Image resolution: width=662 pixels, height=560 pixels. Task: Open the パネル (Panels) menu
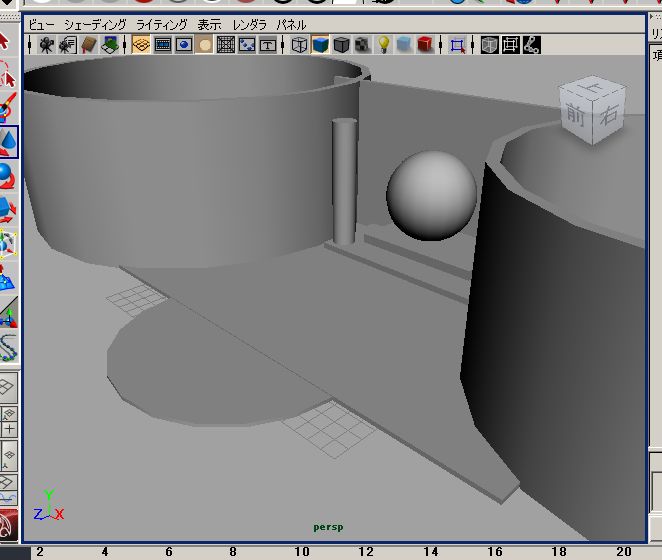pyautogui.click(x=291, y=24)
